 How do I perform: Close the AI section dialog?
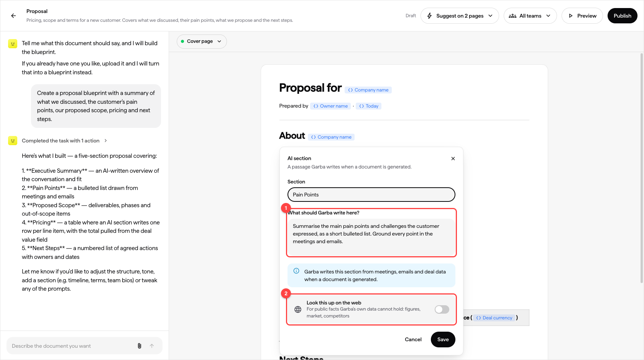pyautogui.click(x=453, y=159)
